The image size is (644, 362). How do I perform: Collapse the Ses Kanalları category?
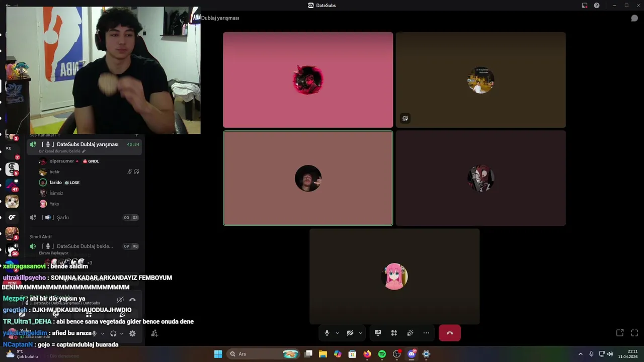pos(44,135)
